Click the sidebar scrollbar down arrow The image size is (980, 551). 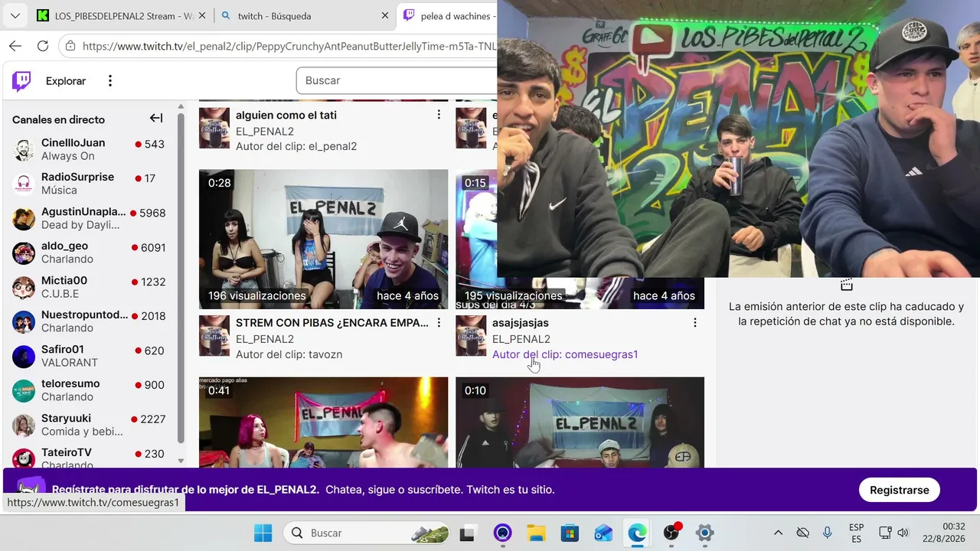point(181,461)
